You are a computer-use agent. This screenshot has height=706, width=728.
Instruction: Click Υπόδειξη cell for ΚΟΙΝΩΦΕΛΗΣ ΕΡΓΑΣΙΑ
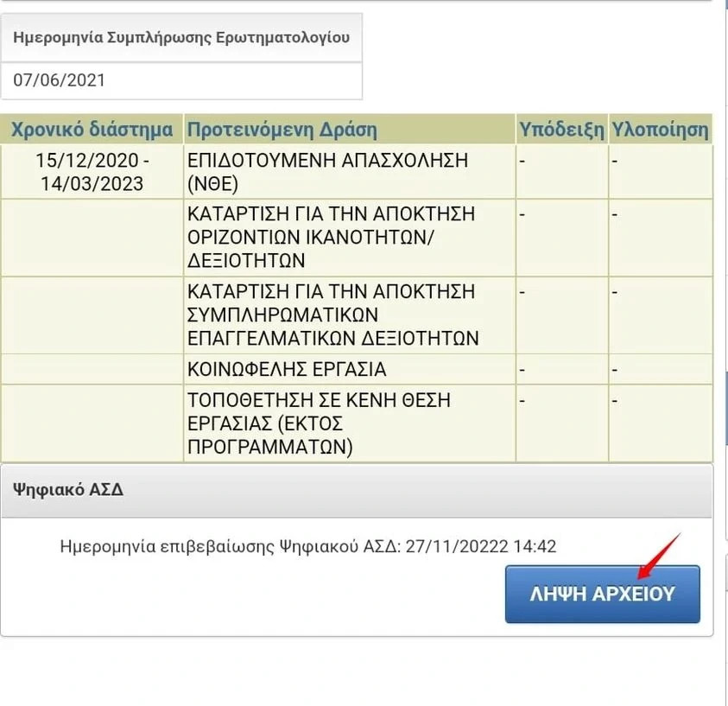pyautogui.click(x=561, y=370)
